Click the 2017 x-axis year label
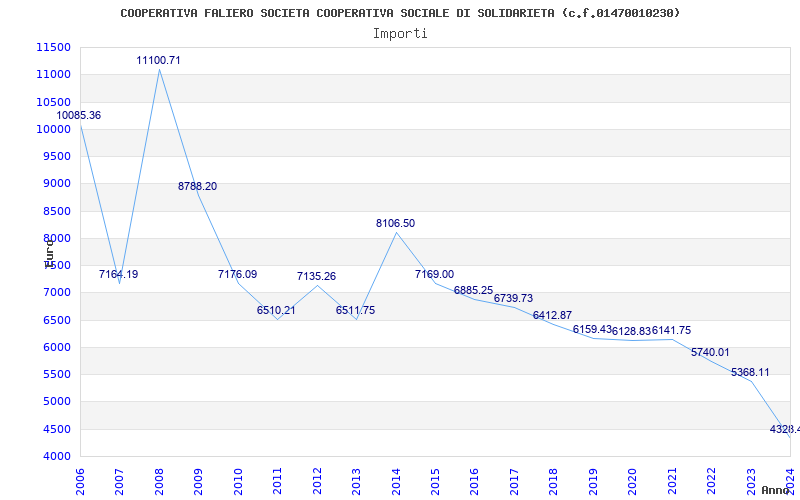The width and height of the screenshot is (800, 500). 515,481
